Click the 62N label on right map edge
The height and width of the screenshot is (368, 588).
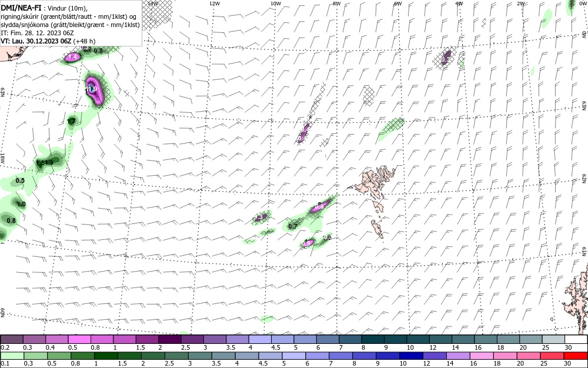[x=584, y=179]
